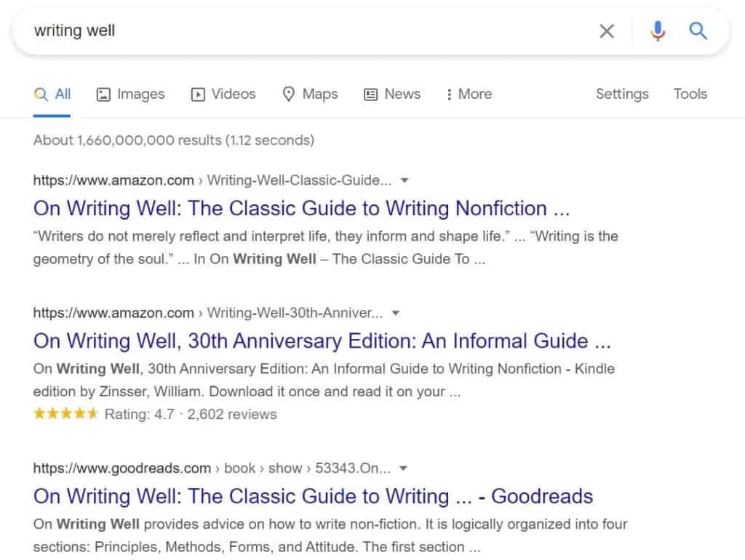Click the Images tab picture icon
Viewport: 745px width, 560px height.
point(103,95)
